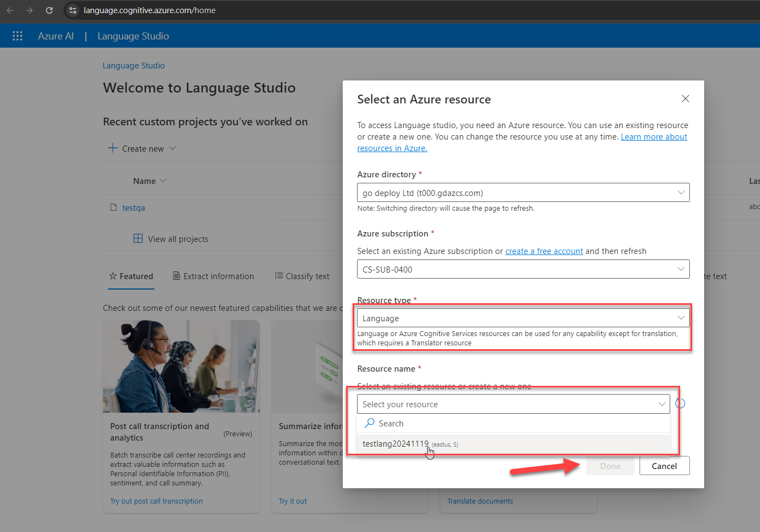This screenshot has width=760, height=532.
Task: Click the magnifier icon in the resource search
Action: click(x=370, y=423)
